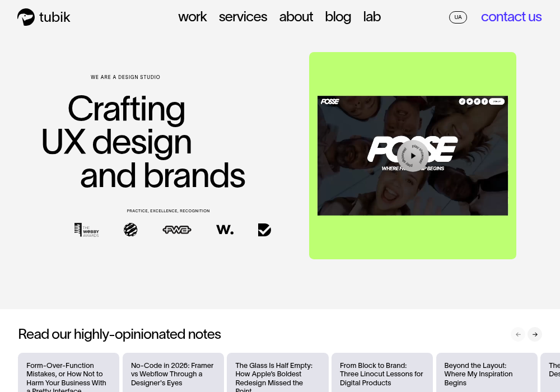Click the tubik wordmark text
The image size is (560, 392).
coord(55,17)
